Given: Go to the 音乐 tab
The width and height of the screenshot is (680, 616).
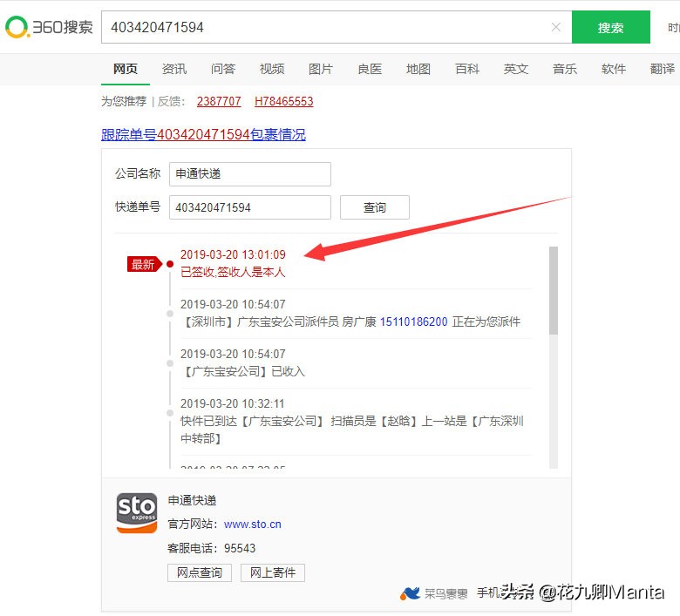Looking at the screenshot, I should coord(565,69).
